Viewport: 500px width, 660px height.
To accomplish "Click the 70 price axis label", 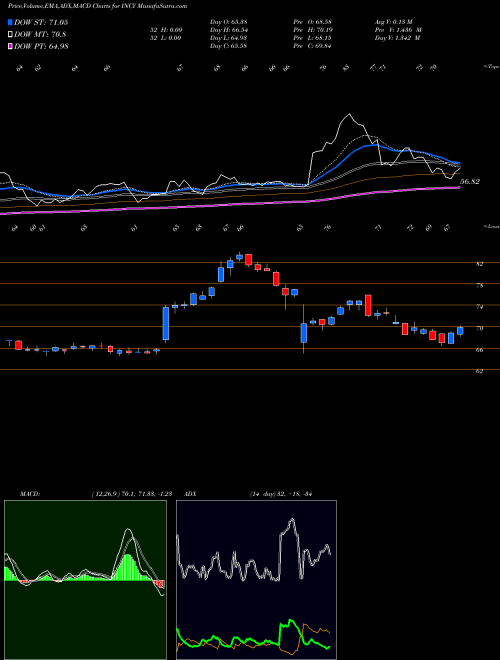I will [479, 328].
